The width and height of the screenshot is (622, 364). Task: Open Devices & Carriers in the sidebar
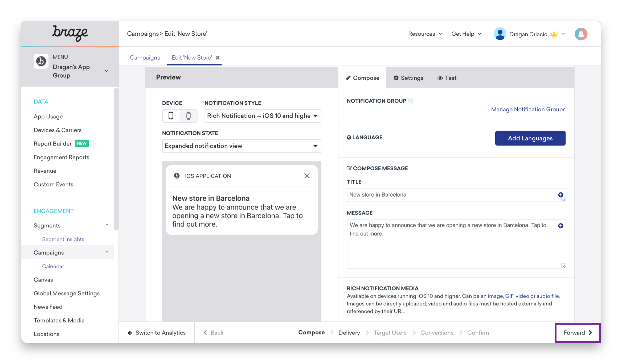[x=58, y=130]
